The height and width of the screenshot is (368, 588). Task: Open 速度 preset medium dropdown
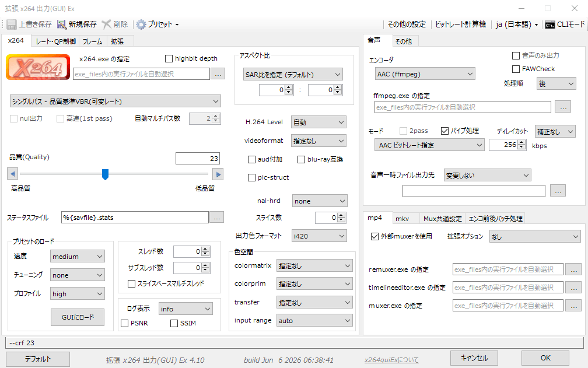pyautogui.click(x=77, y=257)
